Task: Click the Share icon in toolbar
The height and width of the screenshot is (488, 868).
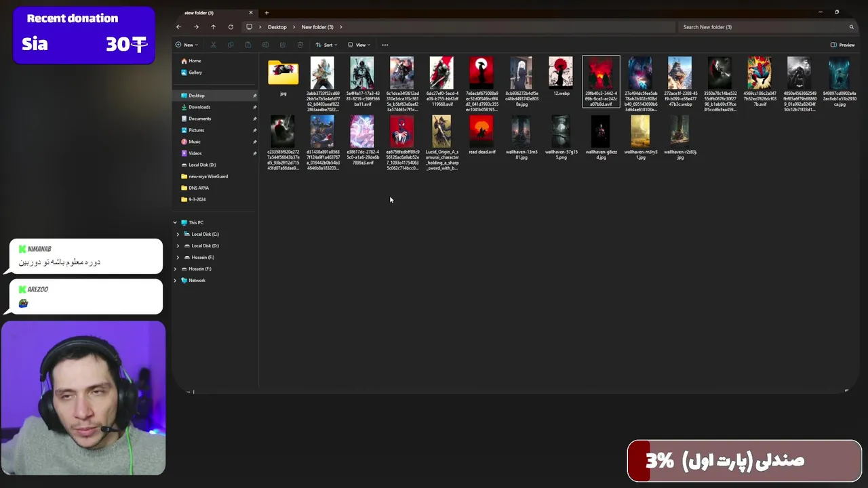Action: pyautogui.click(x=283, y=45)
